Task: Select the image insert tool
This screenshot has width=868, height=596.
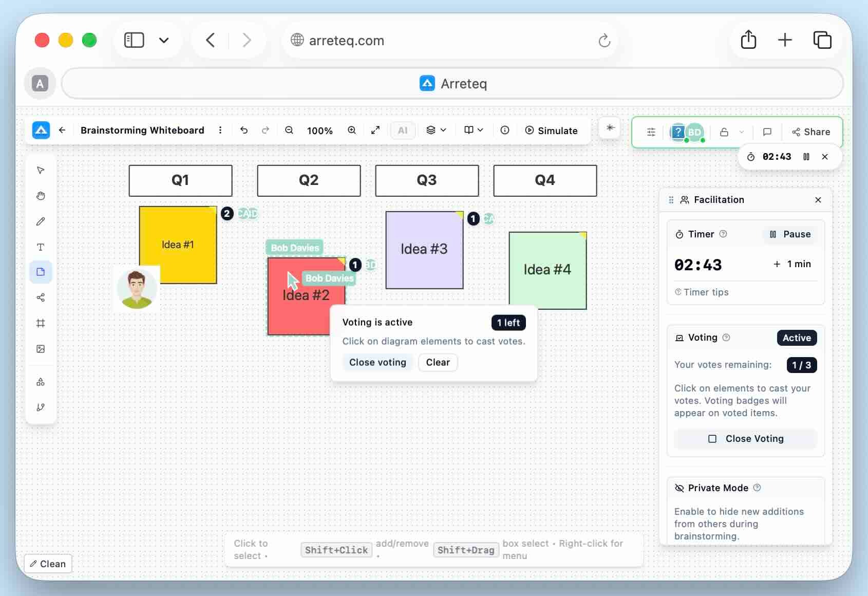Action: click(41, 349)
